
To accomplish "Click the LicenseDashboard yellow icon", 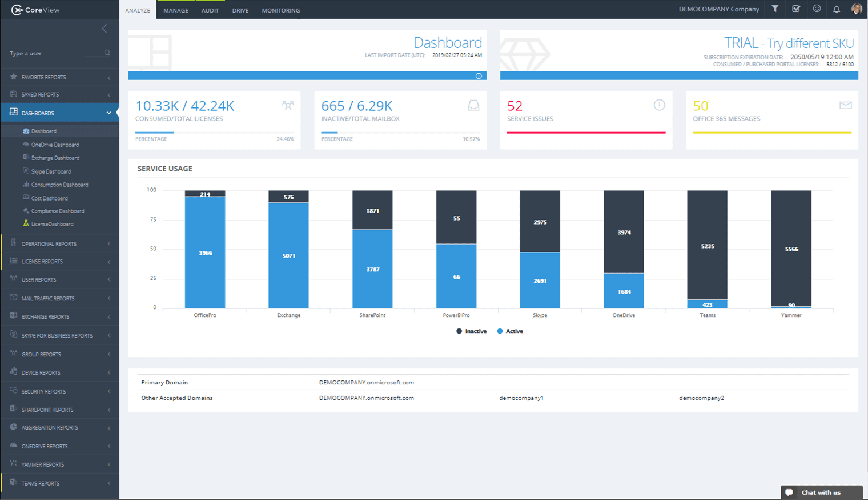I will pyautogui.click(x=26, y=223).
